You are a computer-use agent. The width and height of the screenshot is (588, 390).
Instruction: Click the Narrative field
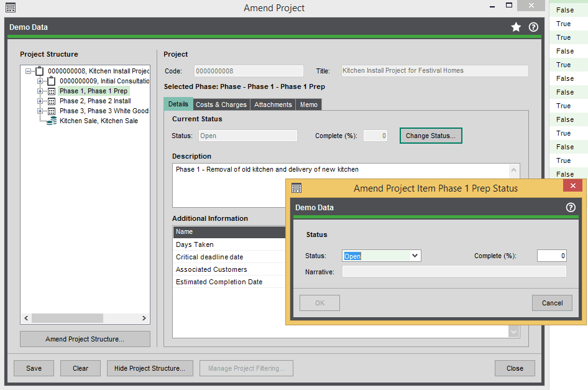coord(454,271)
